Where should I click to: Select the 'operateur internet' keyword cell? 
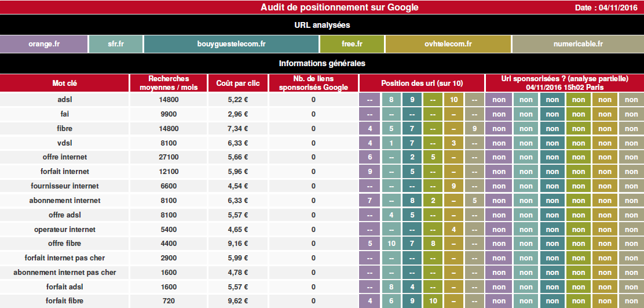(64, 229)
